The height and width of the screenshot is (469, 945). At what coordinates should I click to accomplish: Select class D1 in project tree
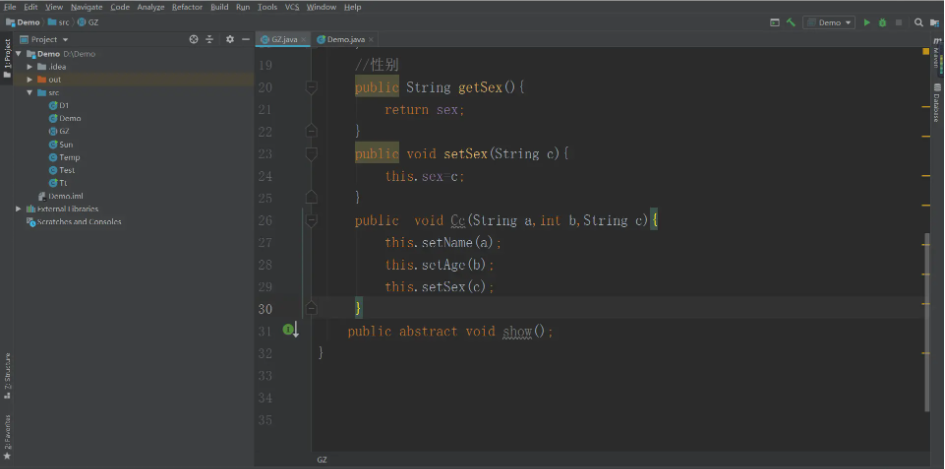click(59, 105)
